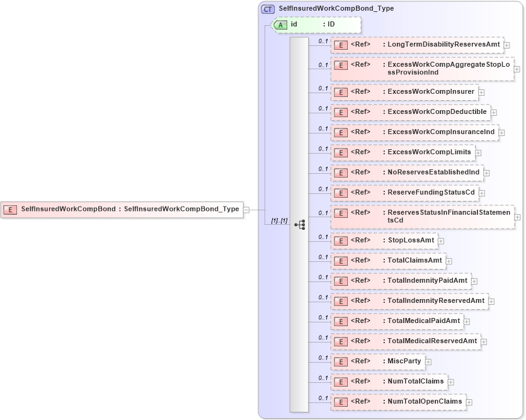
Task: Select the E icon beside StopLossAmt
Action: click(x=341, y=241)
